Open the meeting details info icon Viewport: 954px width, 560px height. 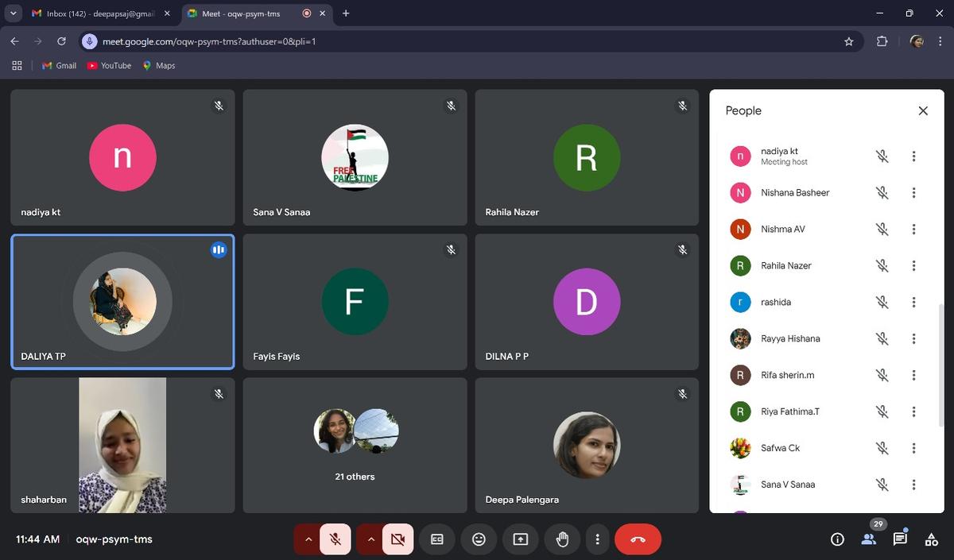837,539
